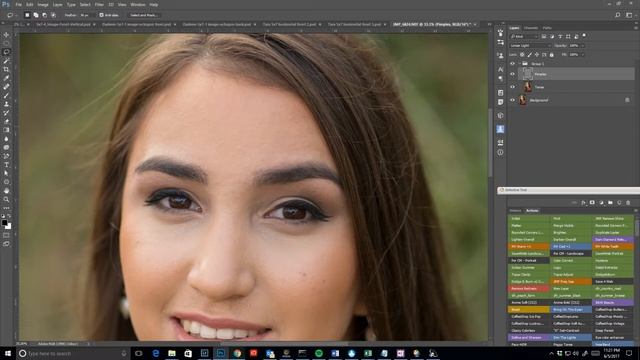Run the Remove Redness action
The height and width of the screenshot is (360, 640).
(529, 289)
